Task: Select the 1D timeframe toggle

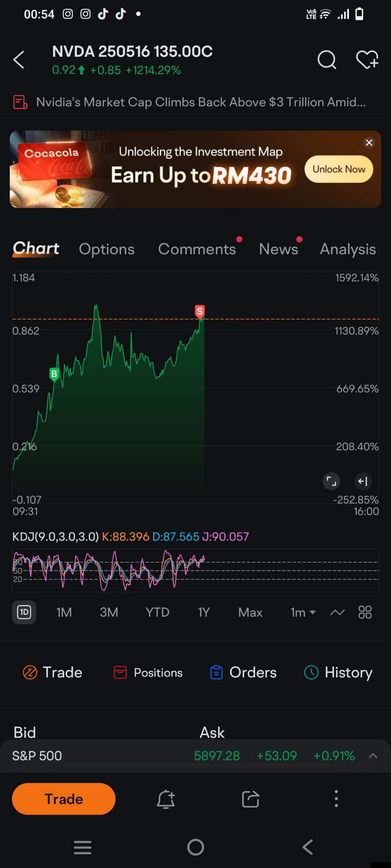Action: pos(24,612)
